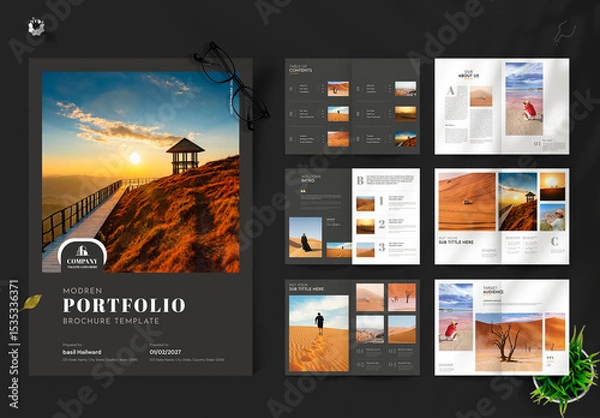Click 'PUT YOUR SUB TITLE HERE' above walking man
Viewport: 600px width, 418px height.
307,287
